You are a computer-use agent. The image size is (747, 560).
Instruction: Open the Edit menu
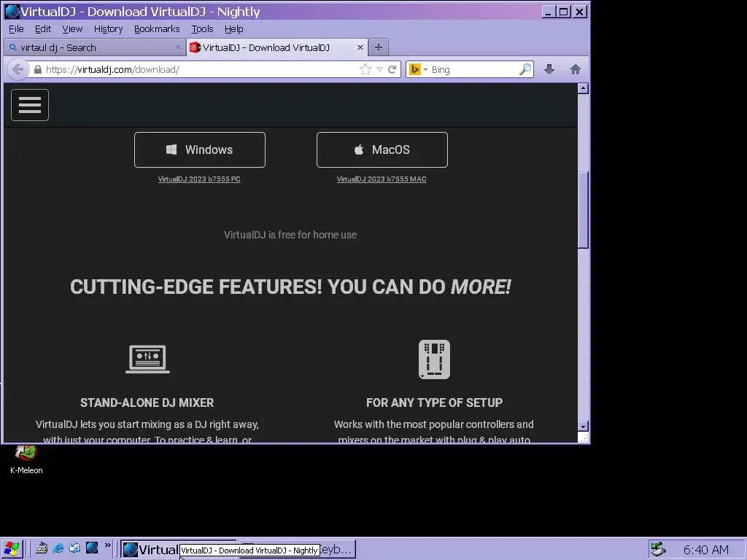43,29
